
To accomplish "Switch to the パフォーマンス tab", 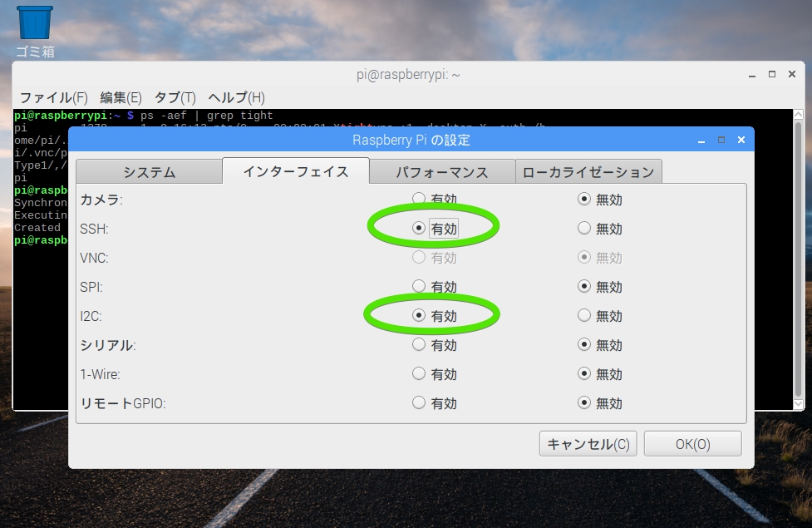I will (442, 172).
